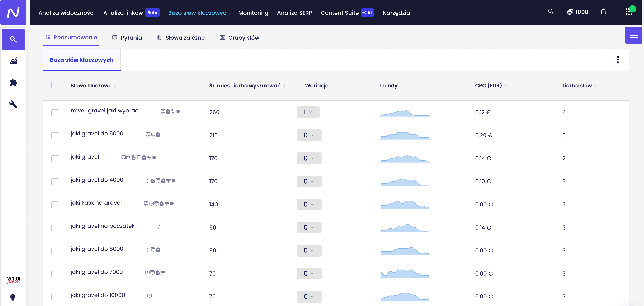644x306 pixels.
Task: Select the 'Baza słów kluczowych' panel tab
Action: click(x=82, y=60)
